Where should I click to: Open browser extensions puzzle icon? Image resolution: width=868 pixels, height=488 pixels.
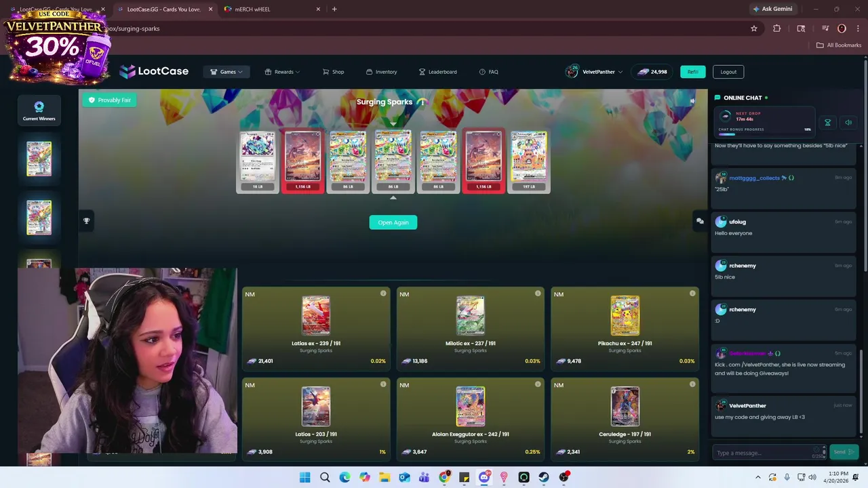pyautogui.click(x=776, y=28)
